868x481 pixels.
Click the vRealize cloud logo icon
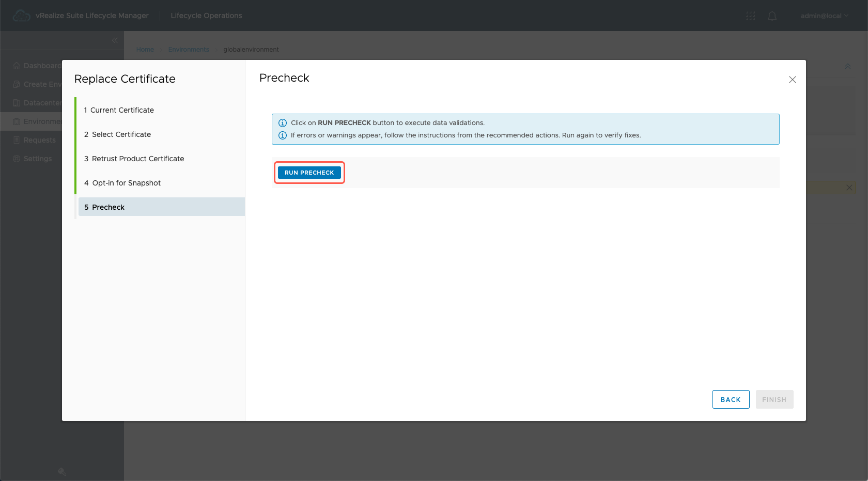(x=21, y=16)
